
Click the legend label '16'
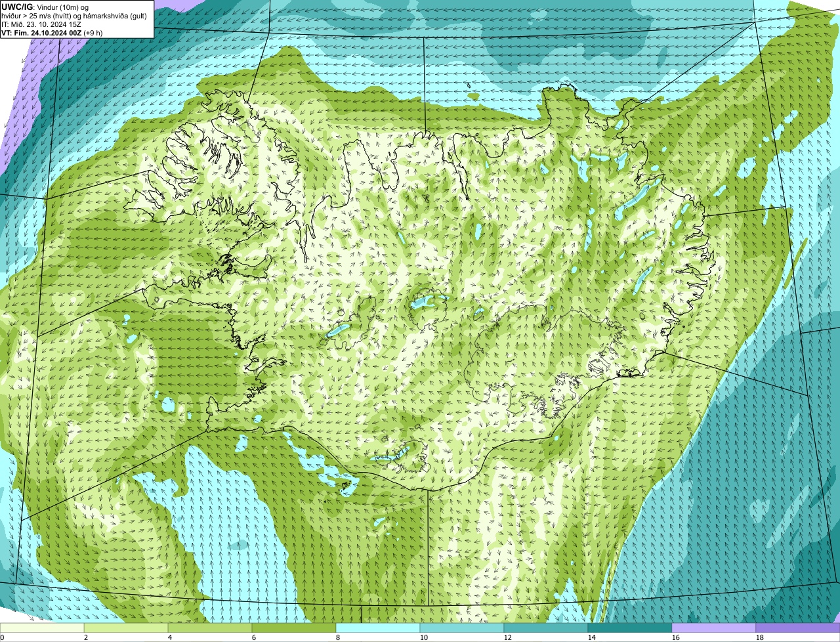(x=676, y=637)
